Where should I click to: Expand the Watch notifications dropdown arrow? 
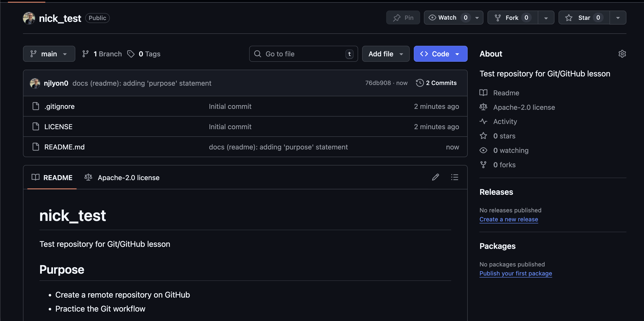(477, 18)
